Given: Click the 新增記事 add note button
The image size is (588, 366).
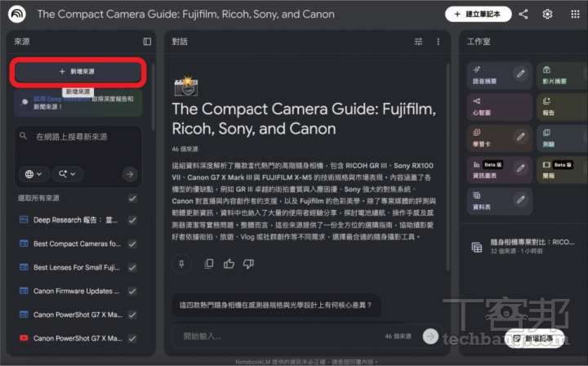Looking at the screenshot, I should click(534, 338).
